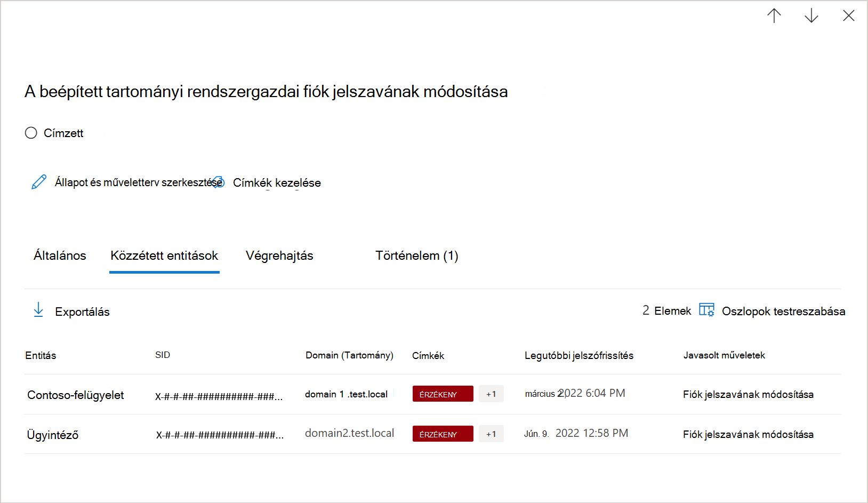Click domain2.test.local cell
Viewport: 868px width, 503px height.
(x=349, y=433)
